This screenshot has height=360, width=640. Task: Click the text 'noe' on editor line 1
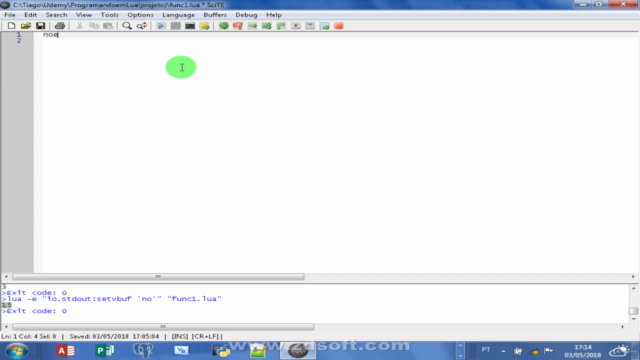point(51,35)
